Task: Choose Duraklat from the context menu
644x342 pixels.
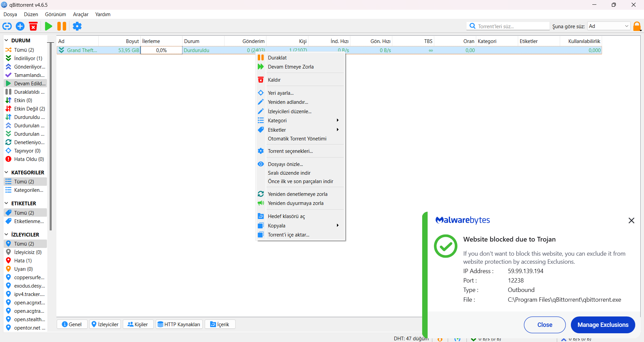Action: 301,57
